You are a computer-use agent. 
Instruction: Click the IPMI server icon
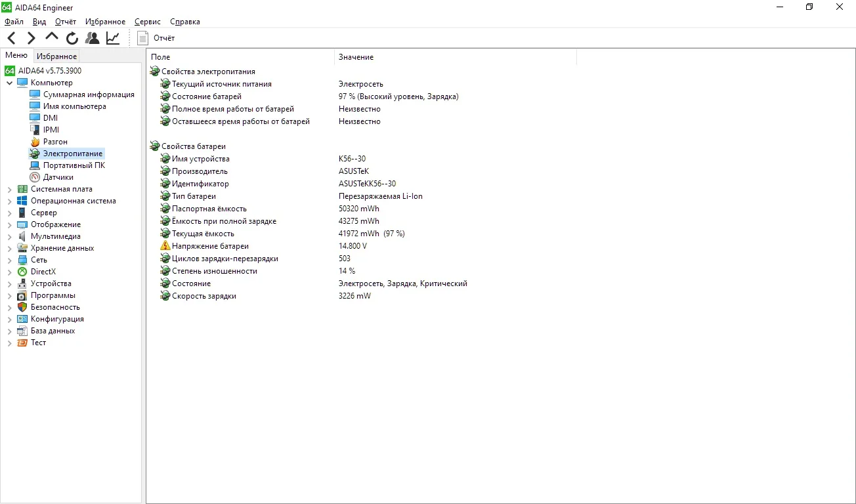[35, 130]
